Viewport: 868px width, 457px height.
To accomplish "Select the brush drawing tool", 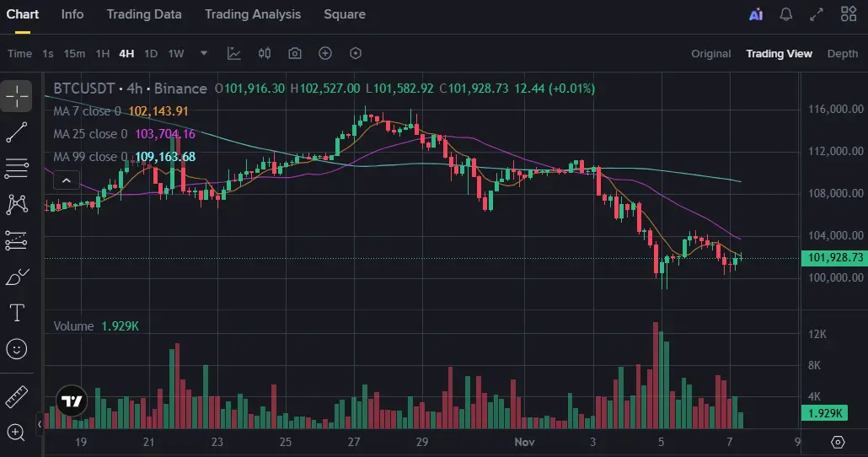I will point(17,277).
